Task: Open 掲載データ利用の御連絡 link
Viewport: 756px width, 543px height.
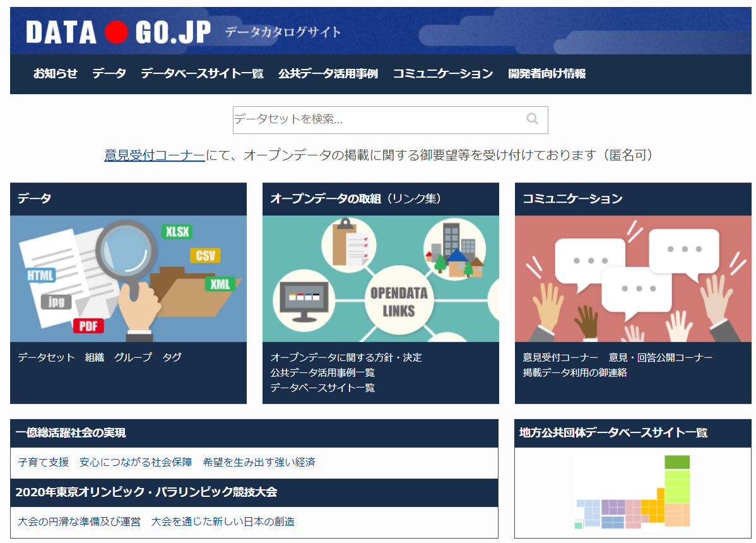Action: point(575,373)
